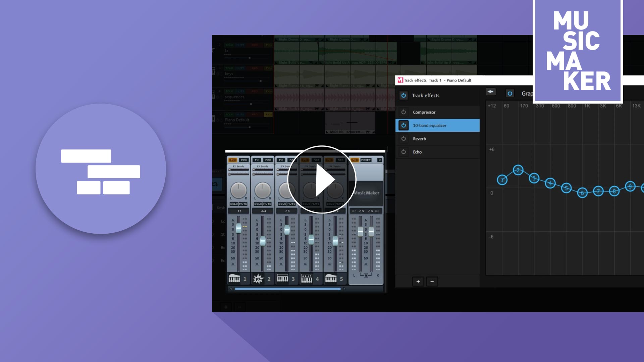The width and height of the screenshot is (644, 362).
Task: Click the FX burst icon on channel 2
Action: [x=258, y=279]
